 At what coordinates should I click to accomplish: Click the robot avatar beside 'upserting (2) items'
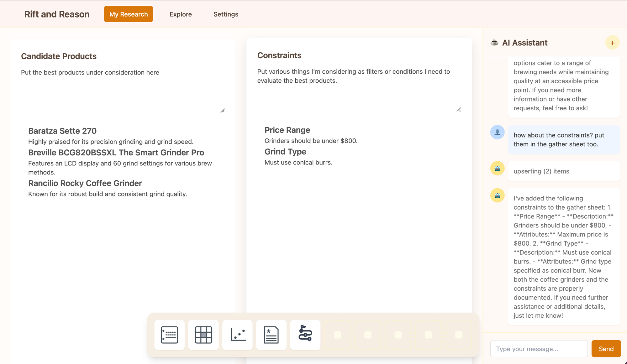[x=497, y=169]
